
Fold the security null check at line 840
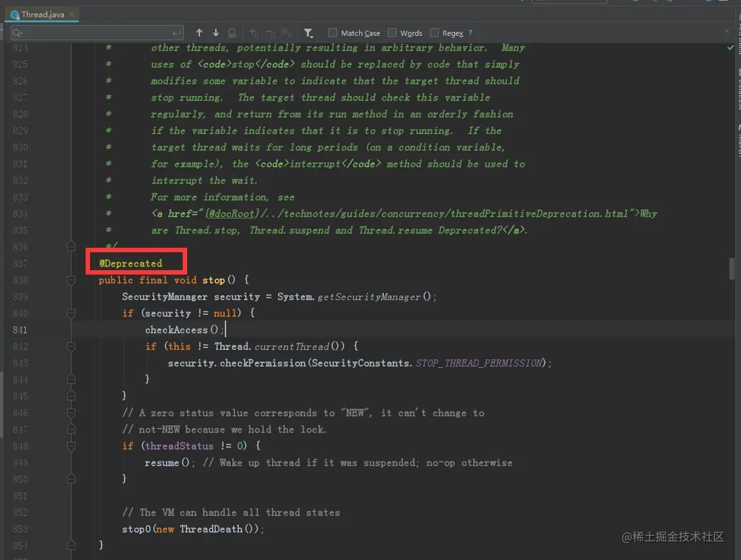point(72,314)
